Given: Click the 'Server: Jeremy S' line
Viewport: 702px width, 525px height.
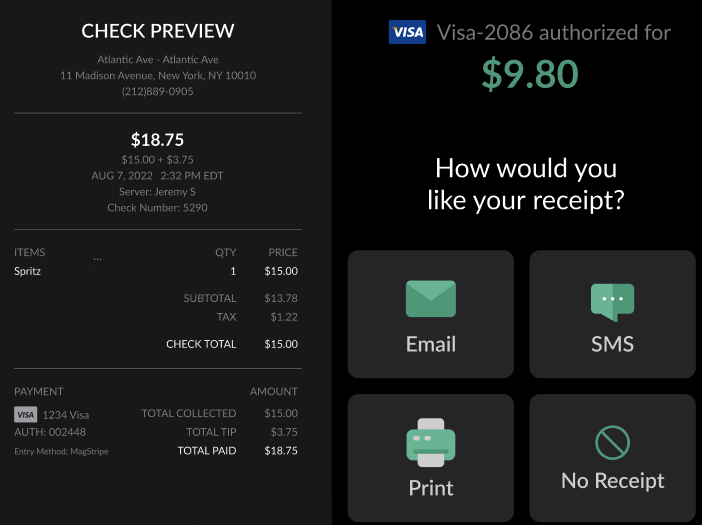Looking at the screenshot, I should (157, 192).
